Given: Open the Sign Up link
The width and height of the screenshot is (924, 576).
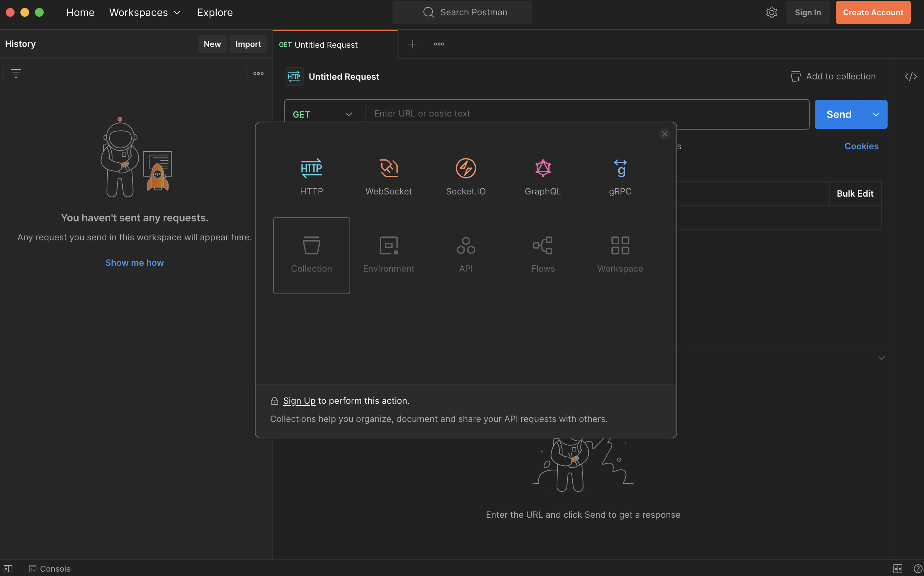Looking at the screenshot, I should click(x=299, y=401).
